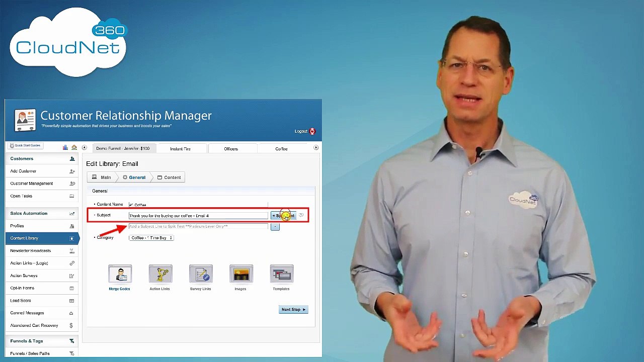This screenshot has width=644, height=362.
Task: Select Content Library in sidebar
Action: (42, 238)
